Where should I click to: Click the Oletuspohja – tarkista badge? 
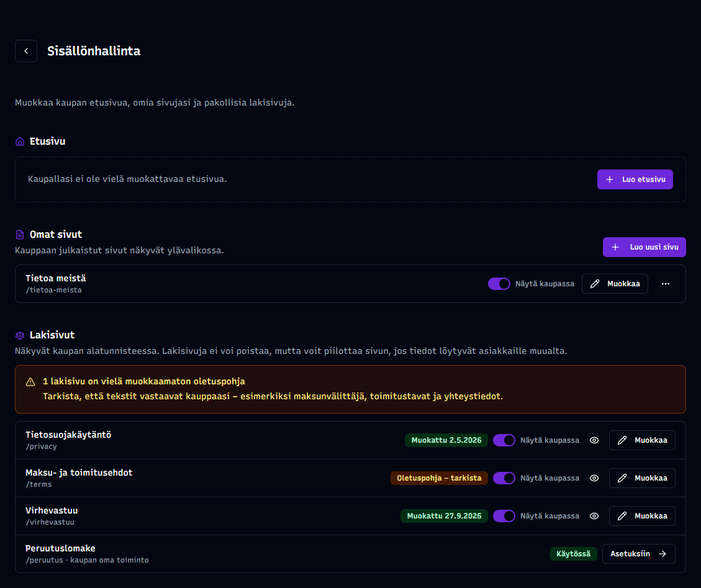[439, 479]
